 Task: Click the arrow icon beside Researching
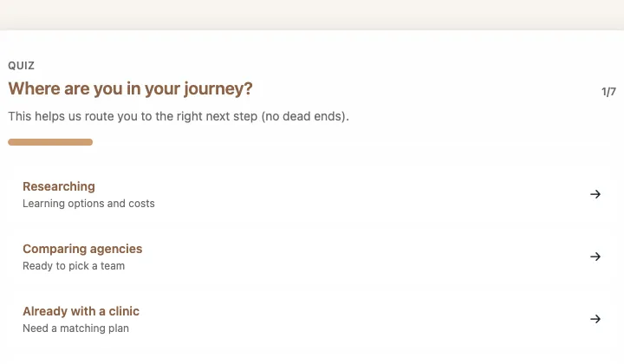(x=595, y=194)
